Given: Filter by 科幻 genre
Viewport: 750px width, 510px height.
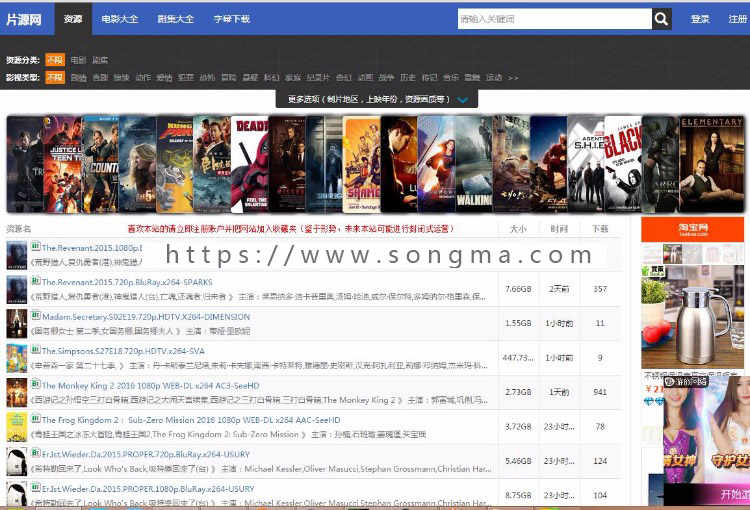Looking at the screenshot, I should pos(271,78).
